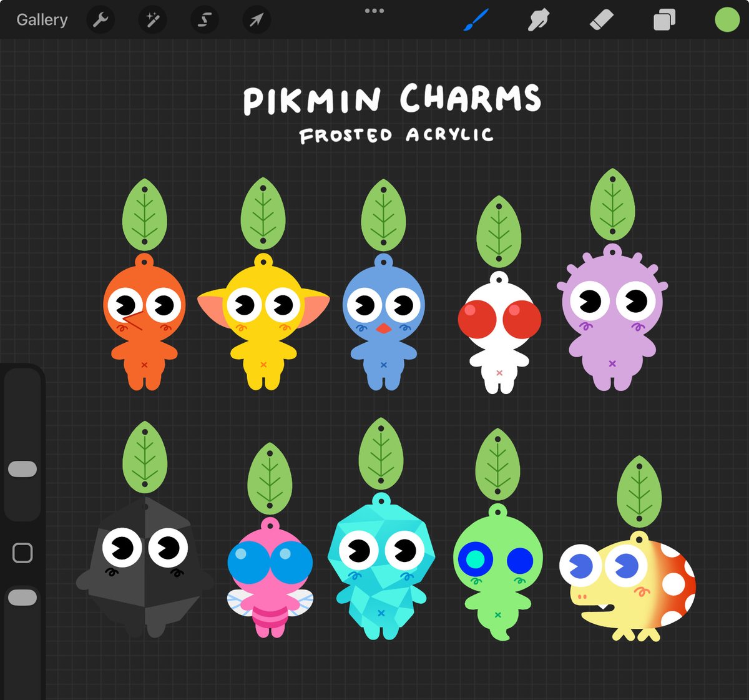Select the Transform arrow tool
749x700 pixels.
[x=255, y=19]
